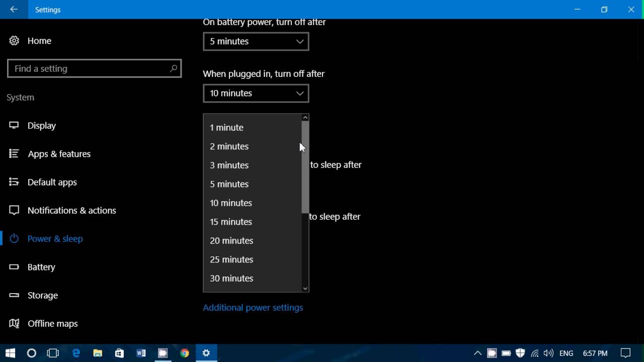Open the battery screen-off '5 minutes' dropdown
This screenshot has width=644, height=362.
point(256,41)
